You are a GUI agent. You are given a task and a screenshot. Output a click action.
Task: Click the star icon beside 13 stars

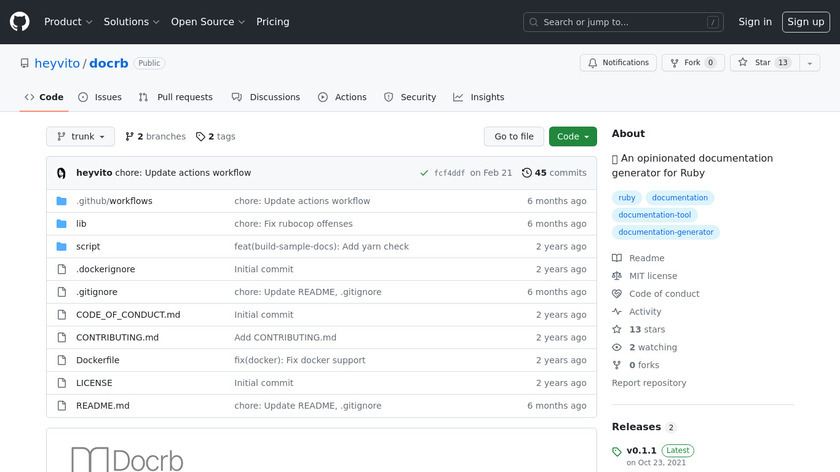pos(617,329)
